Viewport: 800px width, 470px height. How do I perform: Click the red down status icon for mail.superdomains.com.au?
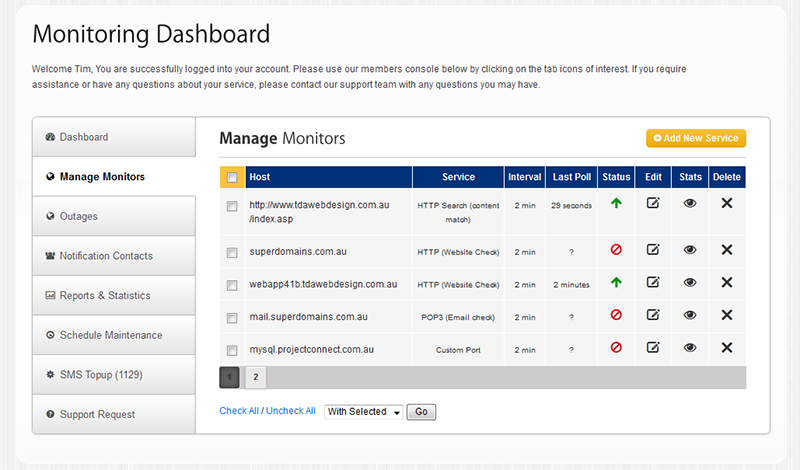616,315
